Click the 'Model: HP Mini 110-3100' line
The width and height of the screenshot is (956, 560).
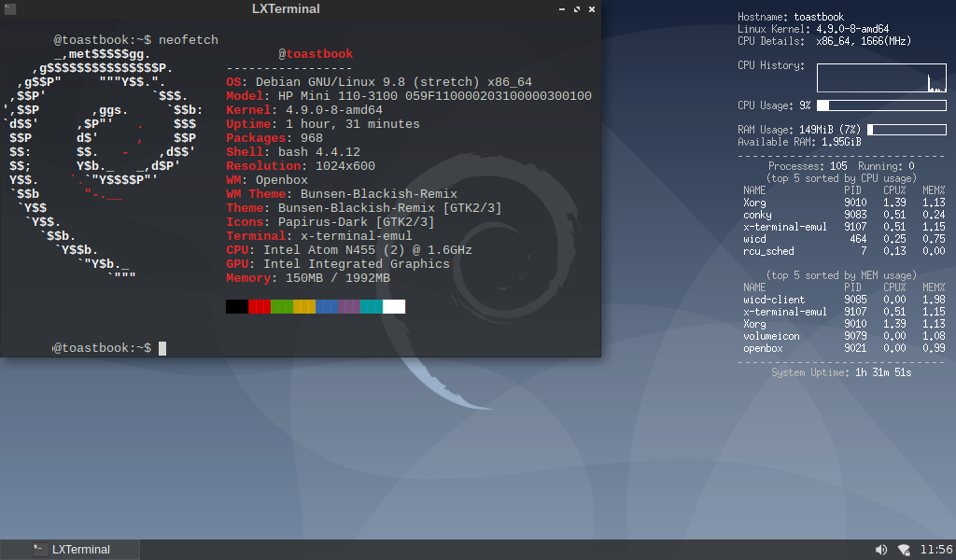coord(409,96)
